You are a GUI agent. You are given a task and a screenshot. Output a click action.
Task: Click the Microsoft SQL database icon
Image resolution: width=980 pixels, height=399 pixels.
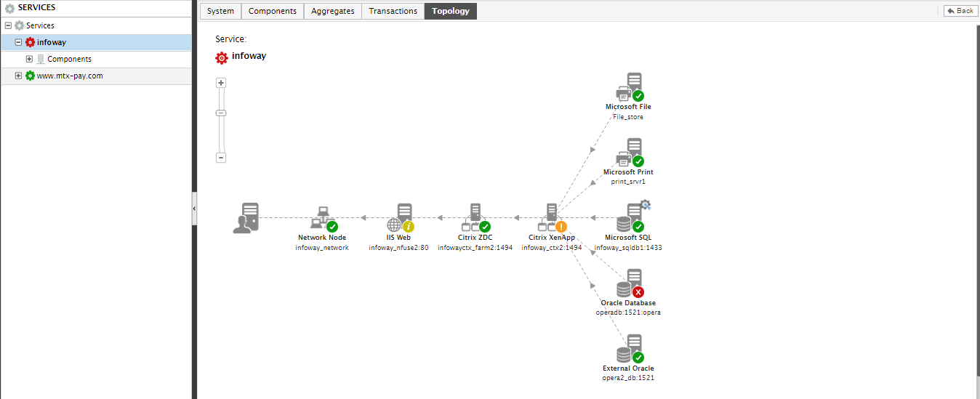click(630, 217)
